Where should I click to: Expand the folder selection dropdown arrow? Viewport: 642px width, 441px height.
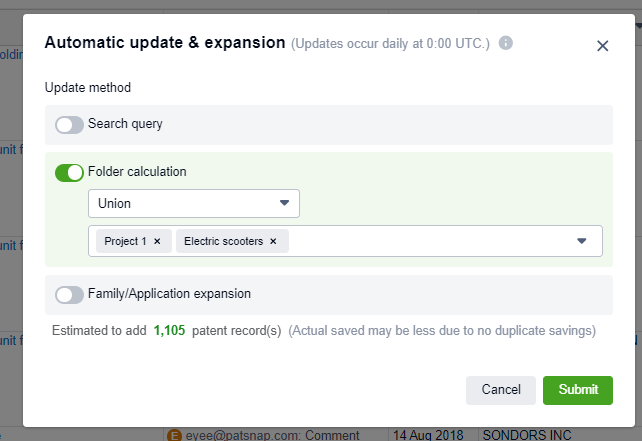click(x=582, y=241)
